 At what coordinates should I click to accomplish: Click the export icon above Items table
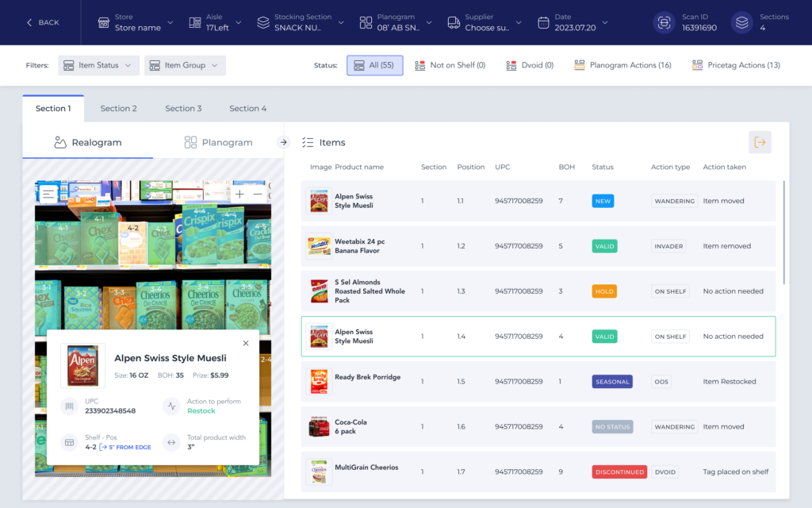pos(760,142)
